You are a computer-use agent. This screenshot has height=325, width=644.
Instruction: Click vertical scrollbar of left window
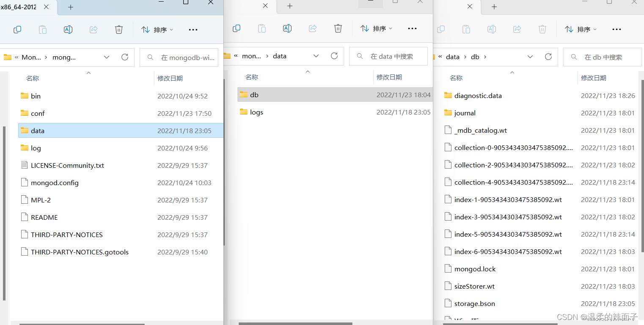point(5,213)
